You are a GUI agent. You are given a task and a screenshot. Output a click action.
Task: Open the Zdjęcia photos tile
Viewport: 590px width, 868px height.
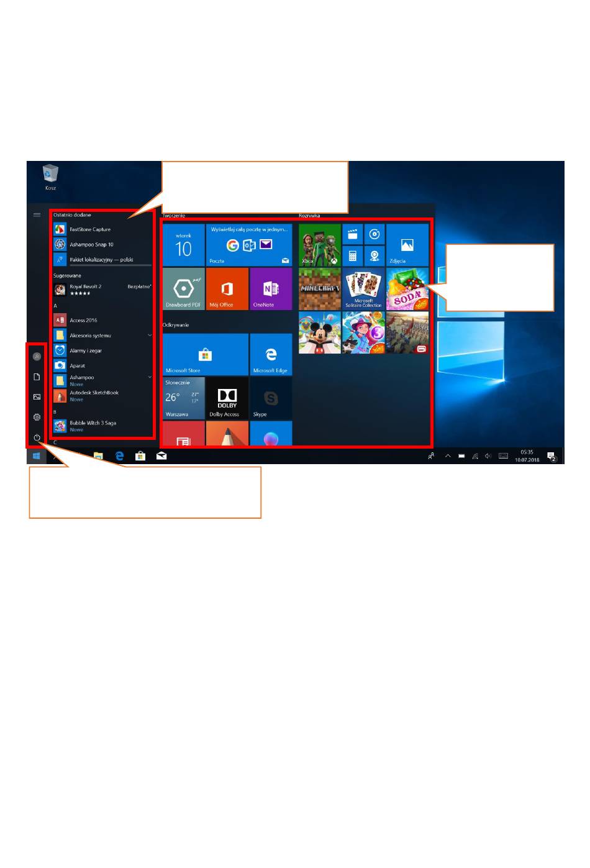pyautogui.click(x=407, y=245)
